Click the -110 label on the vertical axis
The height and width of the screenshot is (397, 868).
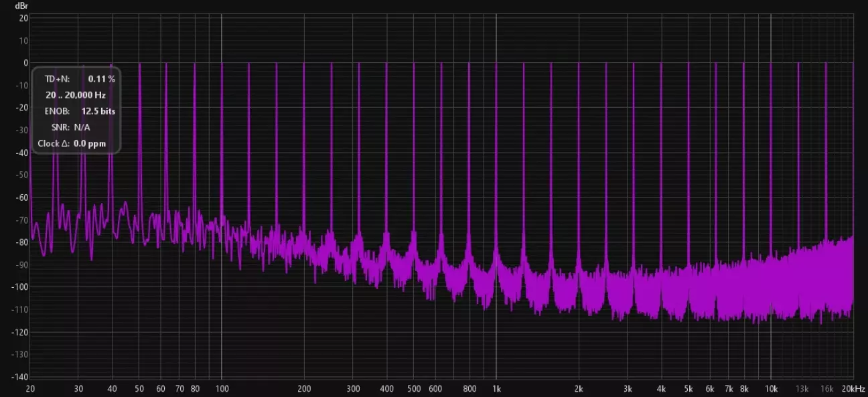click(20, 309)
